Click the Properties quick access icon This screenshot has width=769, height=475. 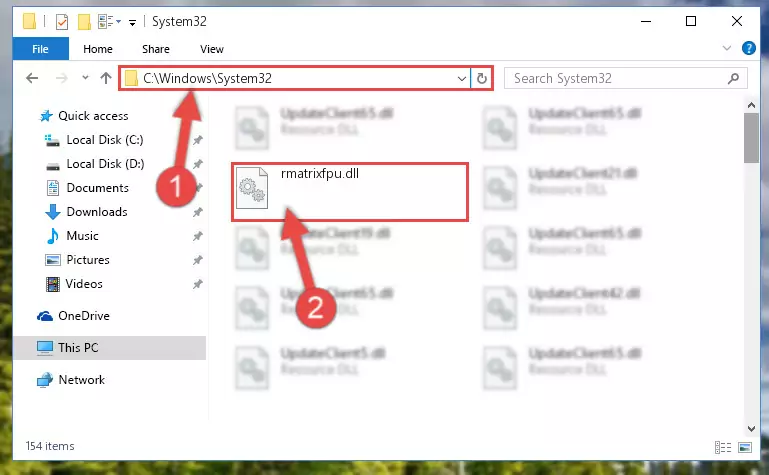[x=62, y=22]
